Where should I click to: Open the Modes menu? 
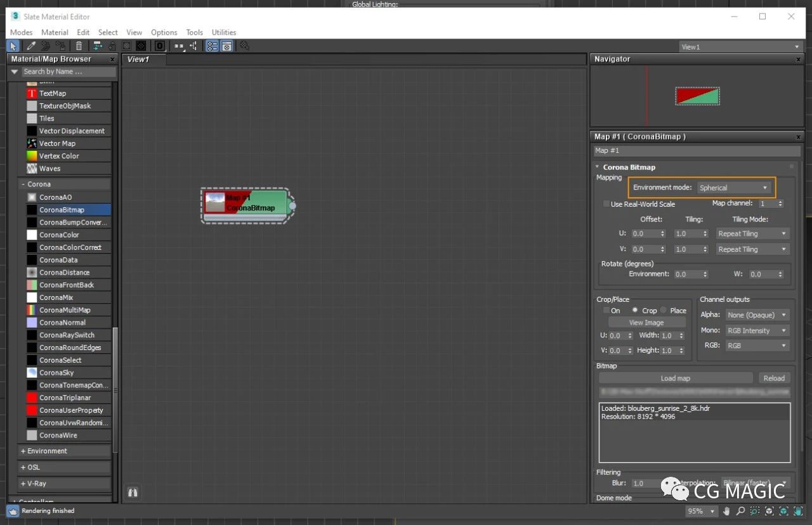click(x=21, y=32)
